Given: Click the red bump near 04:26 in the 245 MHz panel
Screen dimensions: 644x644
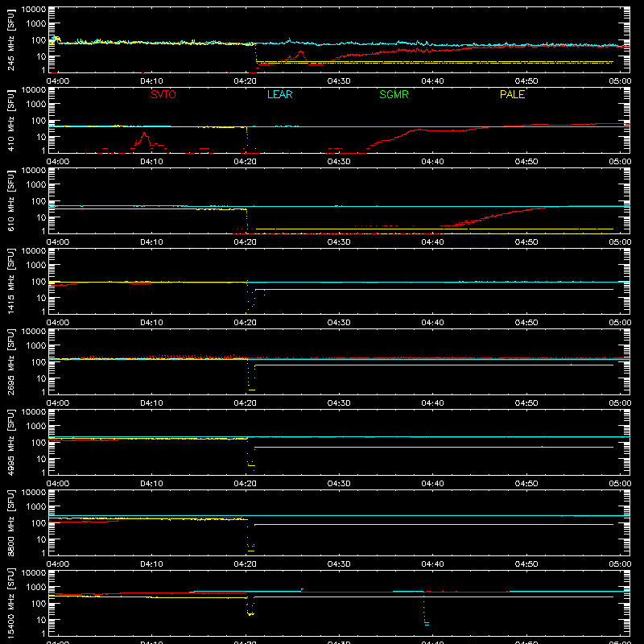Looking at the screenshot, I should click(301, 52).
